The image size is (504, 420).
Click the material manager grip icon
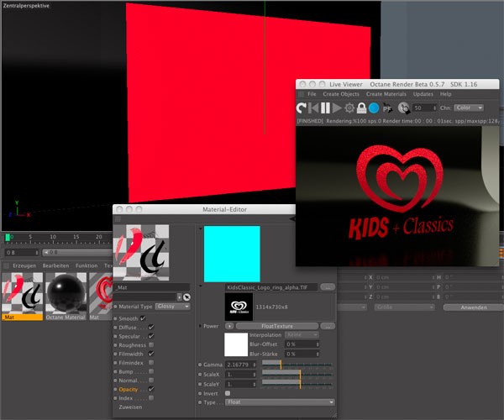pos(6,265)
